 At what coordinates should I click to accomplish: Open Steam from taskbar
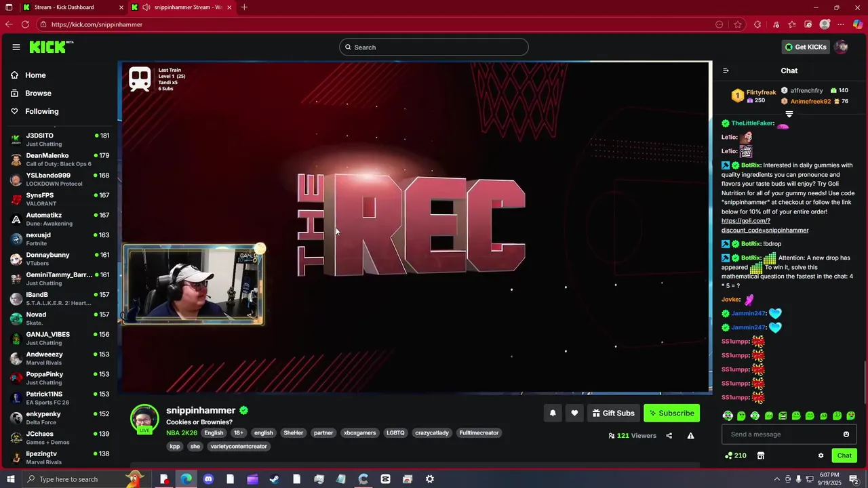click(274, 479)
